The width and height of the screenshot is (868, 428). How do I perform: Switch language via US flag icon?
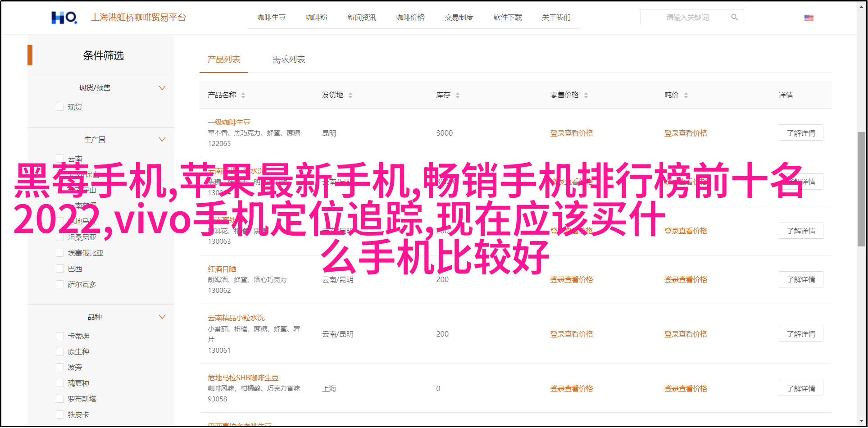click(809, 18)
